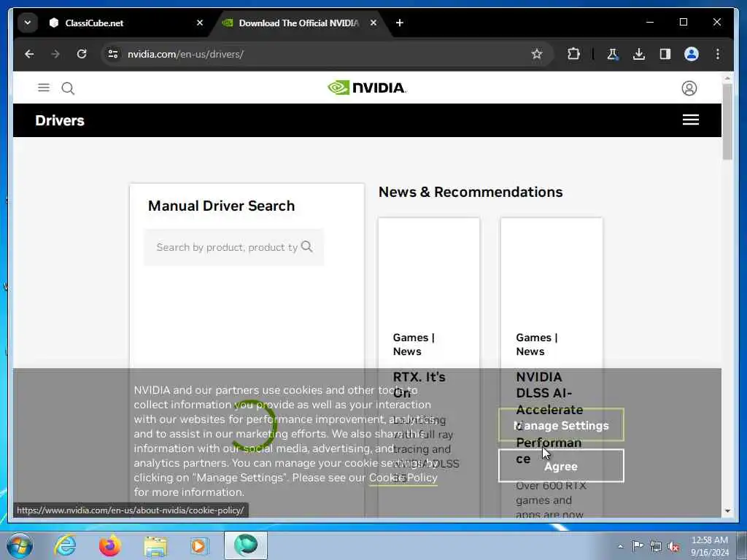Click the NVIDIA logo

pyautogui.click(x=367, y=87)
